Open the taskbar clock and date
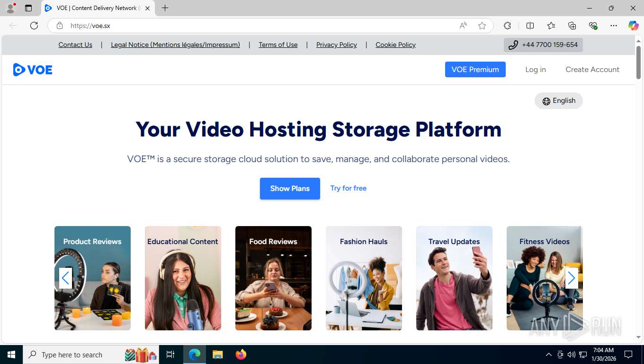 click(603, 355)
